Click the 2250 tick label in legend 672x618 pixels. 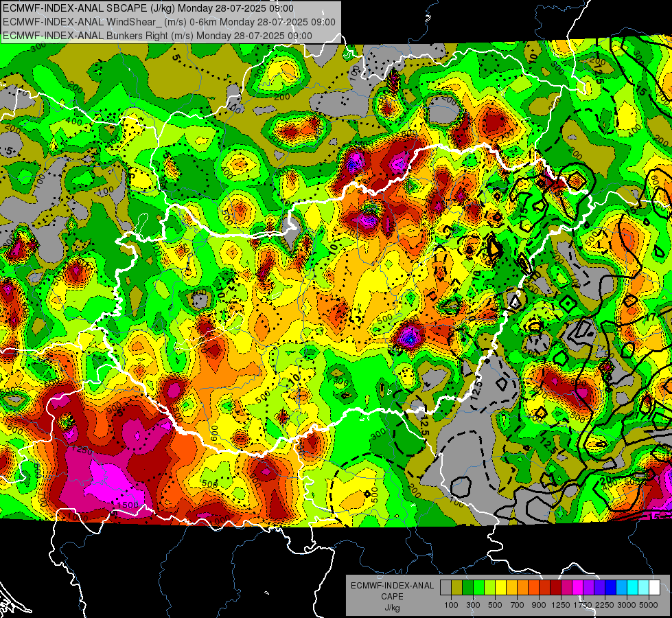pyautogui.click(x=604, y=605)
